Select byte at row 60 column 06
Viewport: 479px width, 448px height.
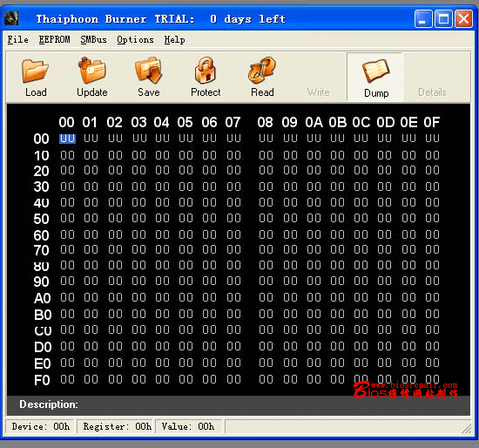point(209,234)
